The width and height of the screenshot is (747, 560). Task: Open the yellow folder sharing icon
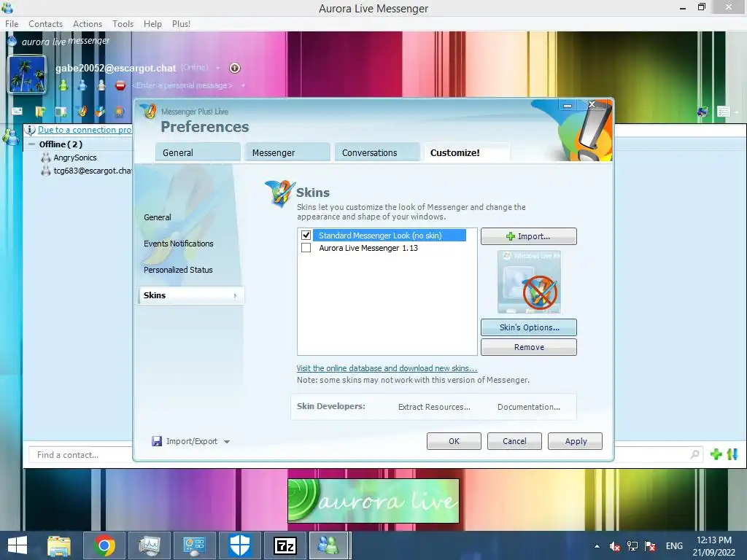point(40,112)
